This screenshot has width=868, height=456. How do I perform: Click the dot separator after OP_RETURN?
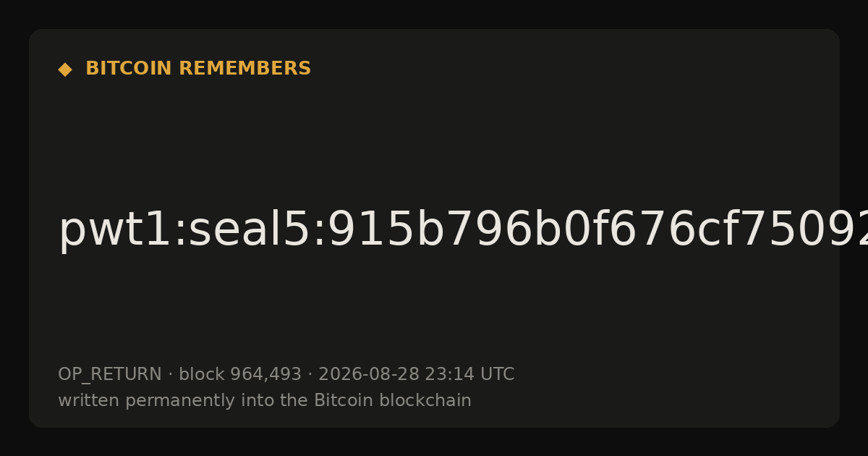(x=171, y=375)
